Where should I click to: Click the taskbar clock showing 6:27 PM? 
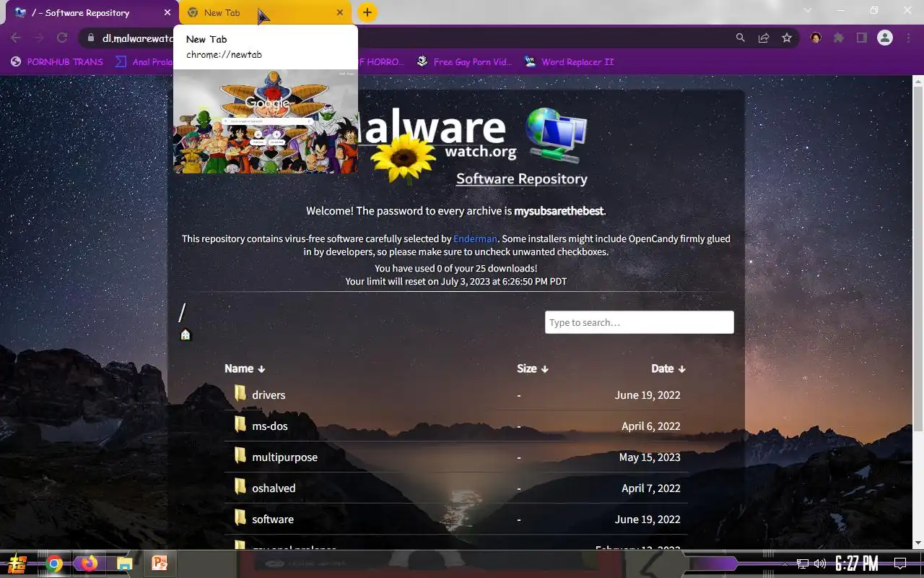coord(857,564)
